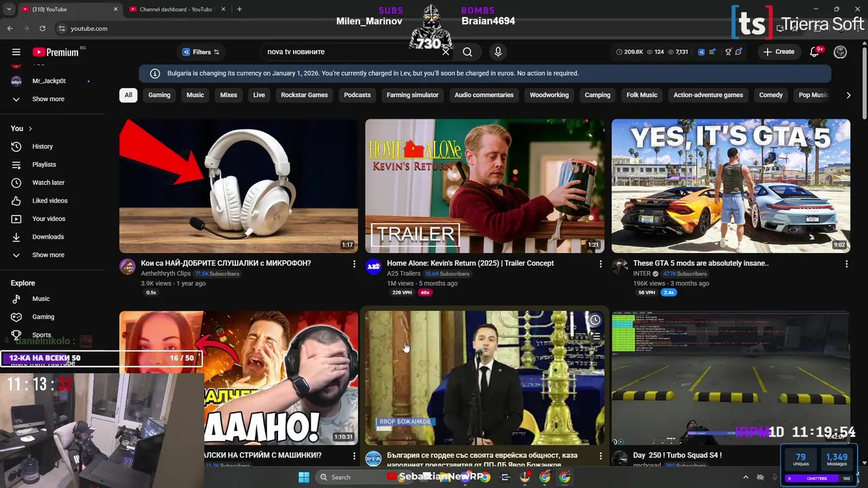The width and height of the screenshot is (868, 488).
Task: Open Aethelthryth Clips channel link
Action: coord(165,274)
